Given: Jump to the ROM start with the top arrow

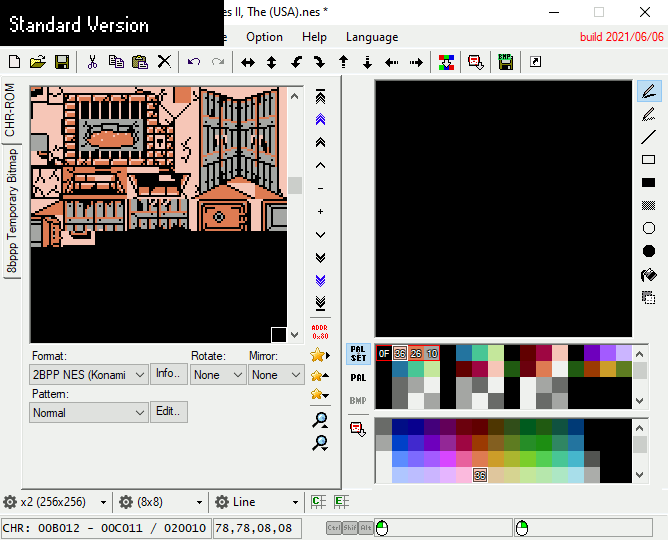Looking at the screenshot, I should point(320,97).
